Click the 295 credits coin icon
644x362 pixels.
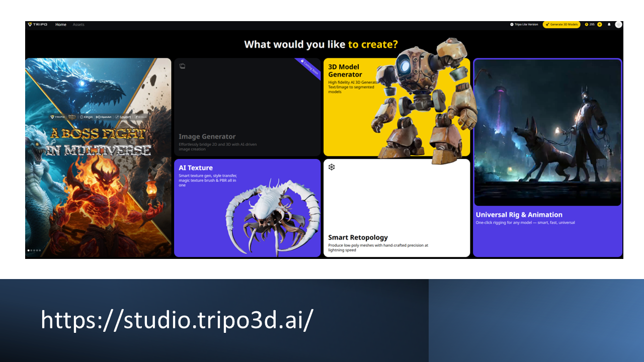(x=587, y=25)
